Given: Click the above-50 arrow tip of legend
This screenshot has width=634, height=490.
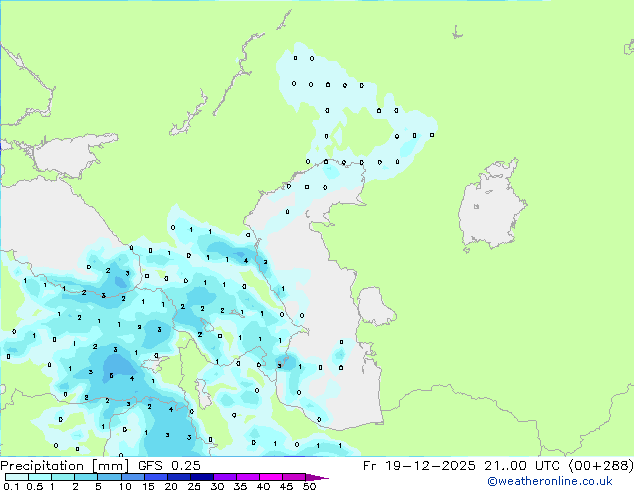Looking at the screenshot, I should [x=317, y=477].
